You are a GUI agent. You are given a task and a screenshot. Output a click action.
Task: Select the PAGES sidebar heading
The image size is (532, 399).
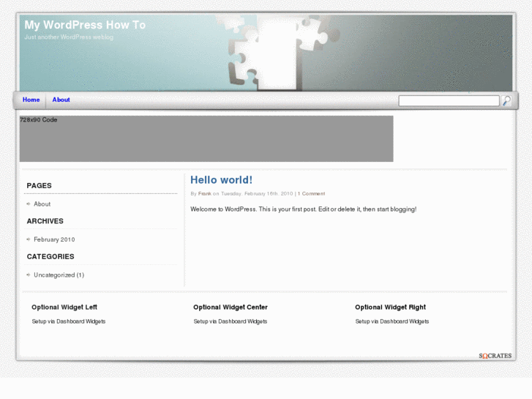coord(40,186)
